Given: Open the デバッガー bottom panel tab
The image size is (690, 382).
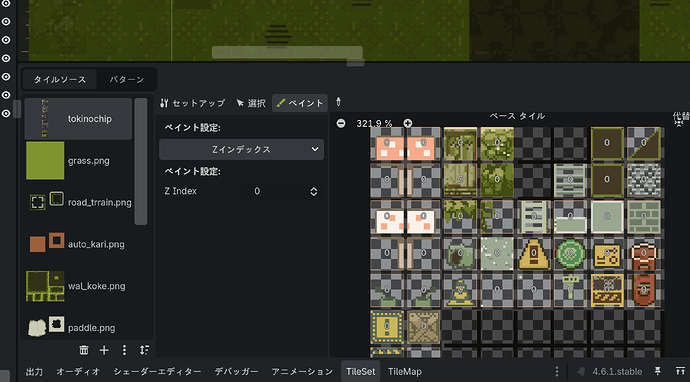Looking at the screenshot, I should [236, 372].
